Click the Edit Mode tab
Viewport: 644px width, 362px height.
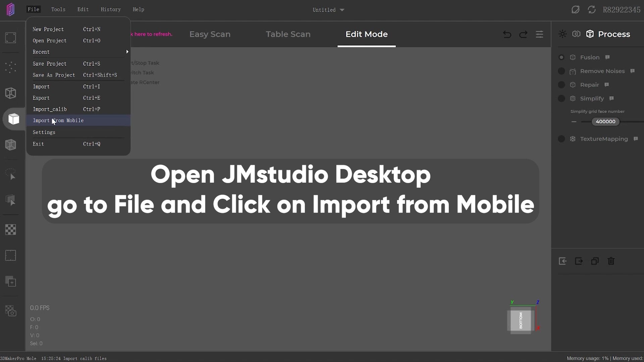367,34
